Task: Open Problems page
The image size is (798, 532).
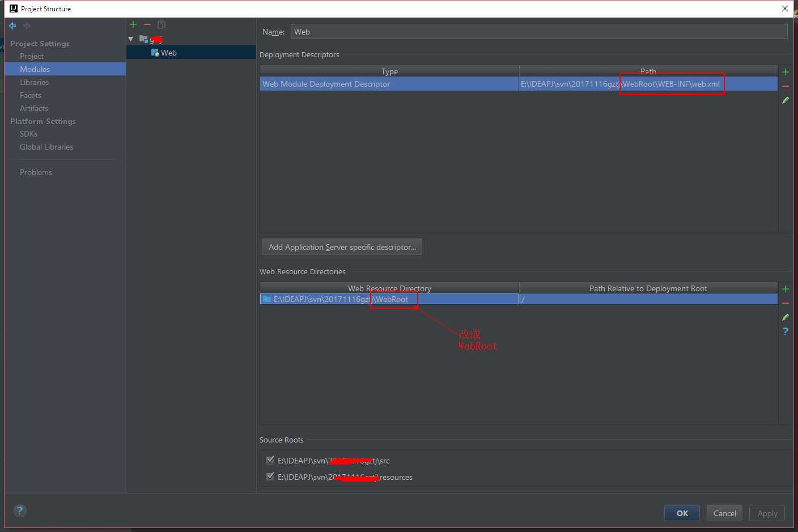Action: [x=36, y=172]
